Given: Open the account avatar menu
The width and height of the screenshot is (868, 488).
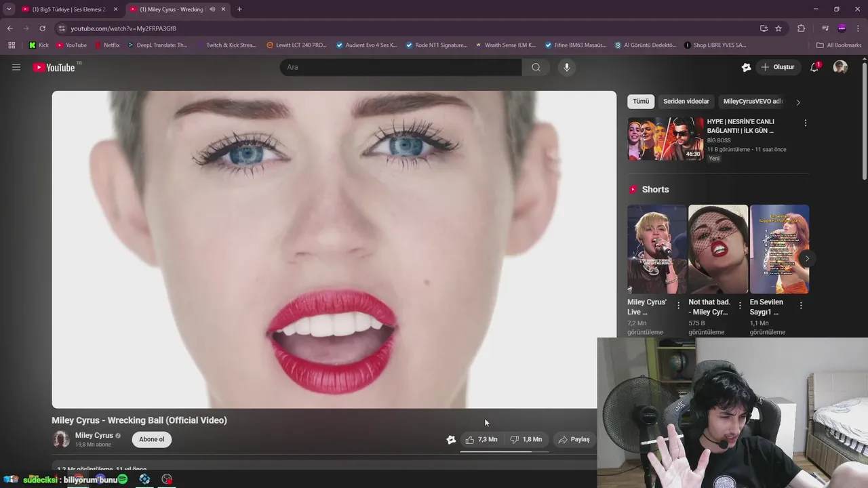Looking at the screenshot, I should [840, 67].
